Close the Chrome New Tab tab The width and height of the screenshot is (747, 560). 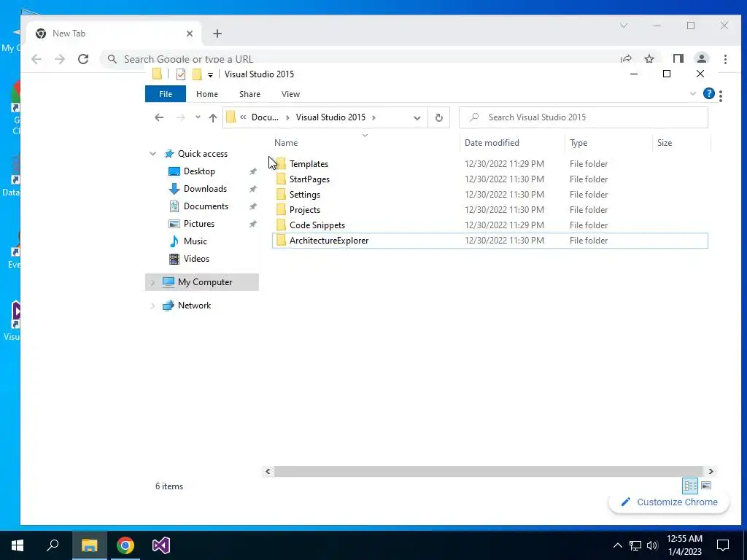point(190,34)
